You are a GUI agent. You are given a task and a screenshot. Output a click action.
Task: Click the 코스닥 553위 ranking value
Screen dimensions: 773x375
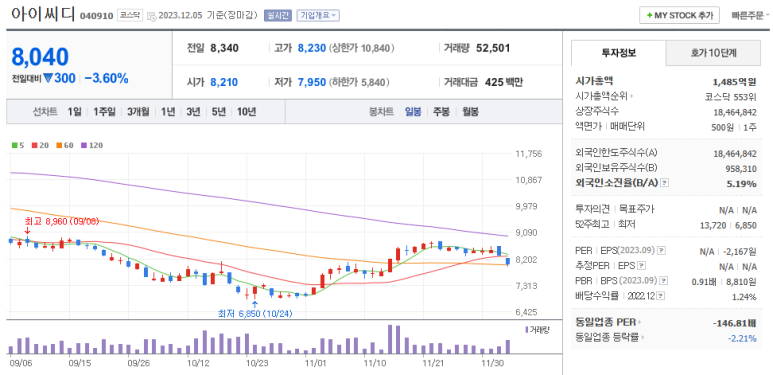tap(731, 96)
